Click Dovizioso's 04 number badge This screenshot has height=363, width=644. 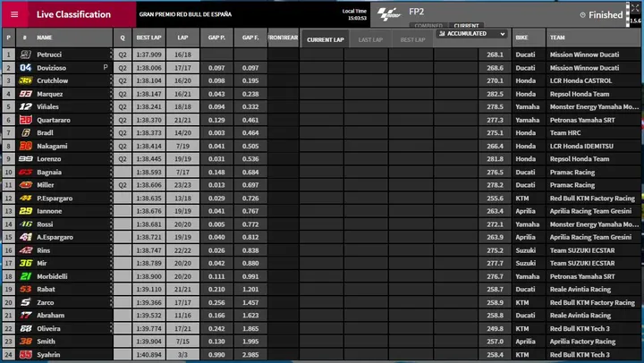(25, 67)
